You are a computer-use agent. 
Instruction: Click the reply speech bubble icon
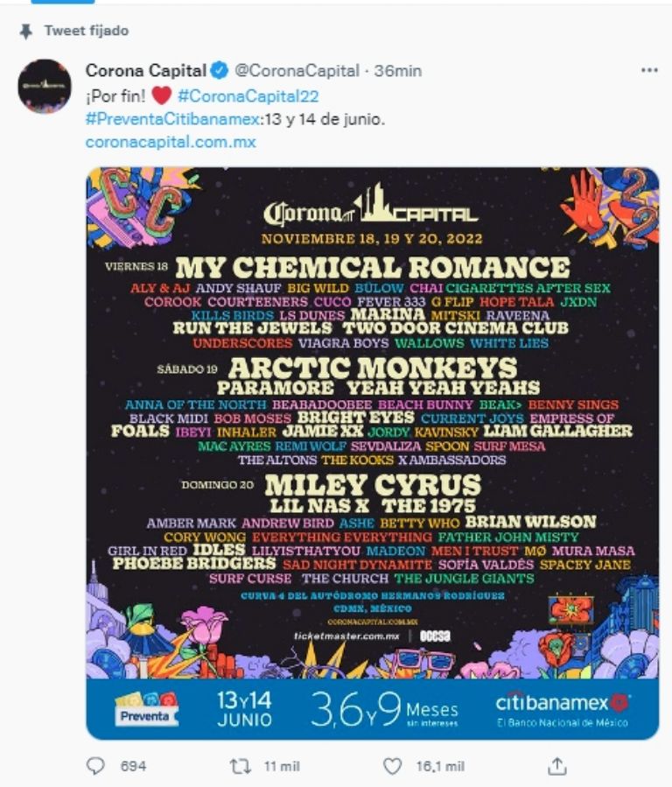click(95, 766)
